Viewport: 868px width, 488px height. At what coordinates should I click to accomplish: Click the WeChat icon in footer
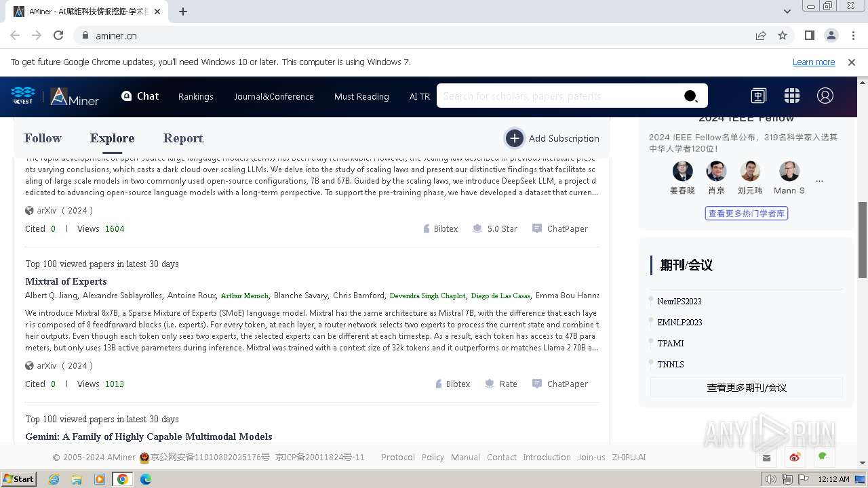823,457
